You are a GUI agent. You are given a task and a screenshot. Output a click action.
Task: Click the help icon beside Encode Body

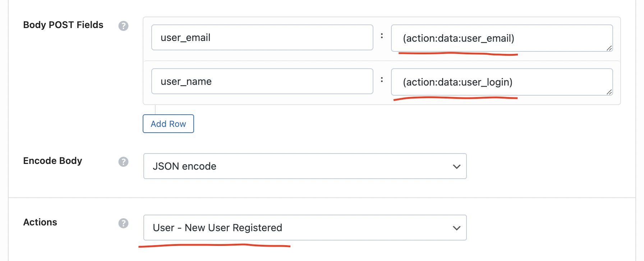123,162
